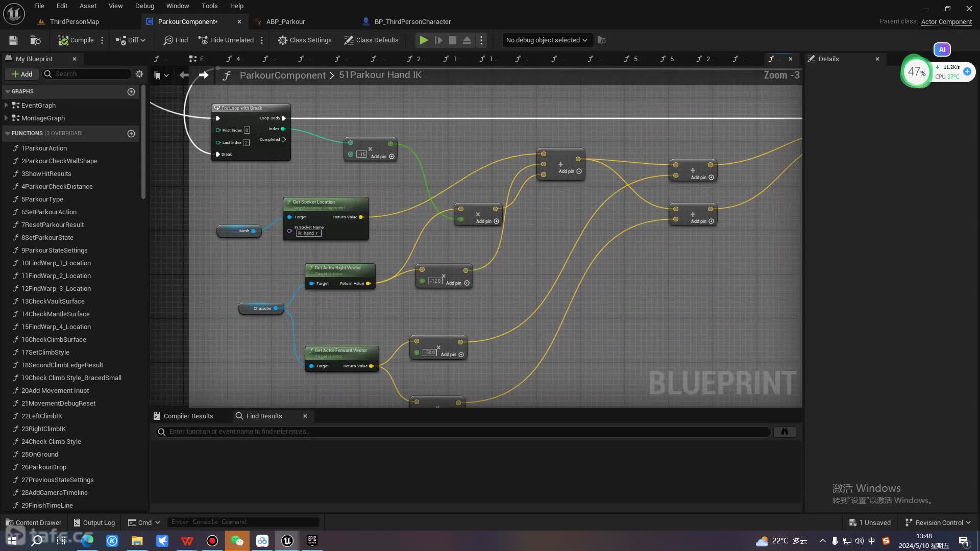980x551 pixels.
Task: Add new graph with plus icon
Action: 131,91
